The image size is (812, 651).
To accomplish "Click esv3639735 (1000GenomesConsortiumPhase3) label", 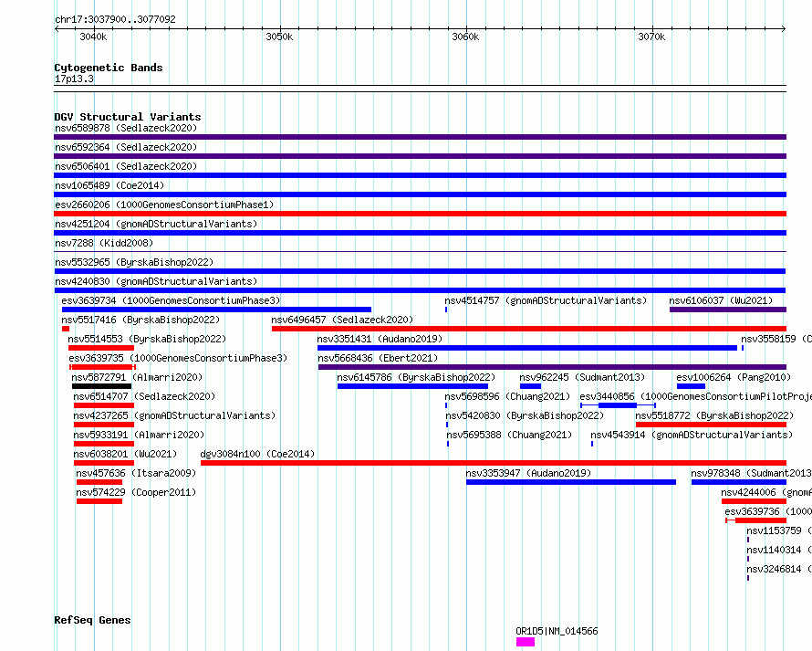I will tap(178, 358).
